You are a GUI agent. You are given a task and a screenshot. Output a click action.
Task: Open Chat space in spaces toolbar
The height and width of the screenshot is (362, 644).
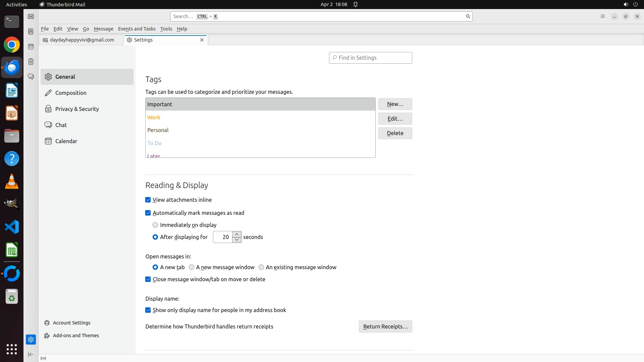31,77
